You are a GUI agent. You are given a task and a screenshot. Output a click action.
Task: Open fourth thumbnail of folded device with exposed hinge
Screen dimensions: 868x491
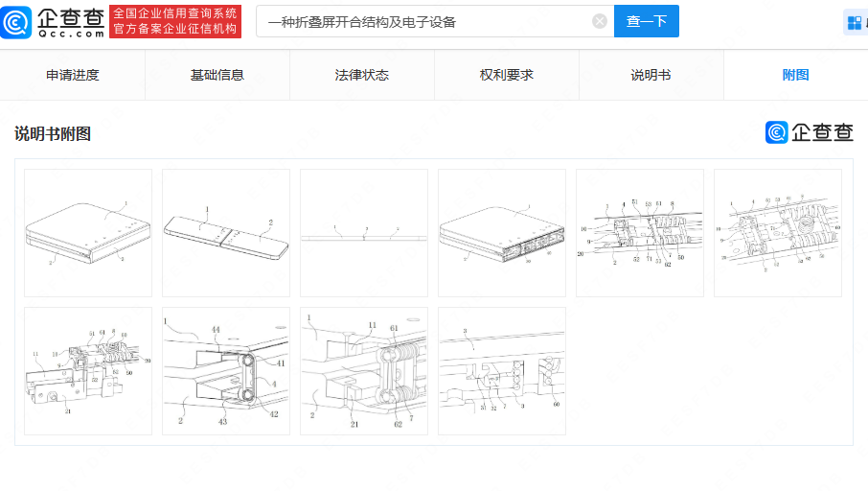click(x=502, y=233)
